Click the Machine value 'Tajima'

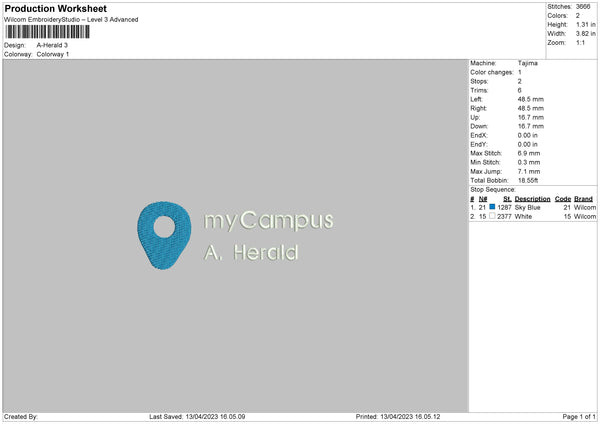(x=528, y=63)
